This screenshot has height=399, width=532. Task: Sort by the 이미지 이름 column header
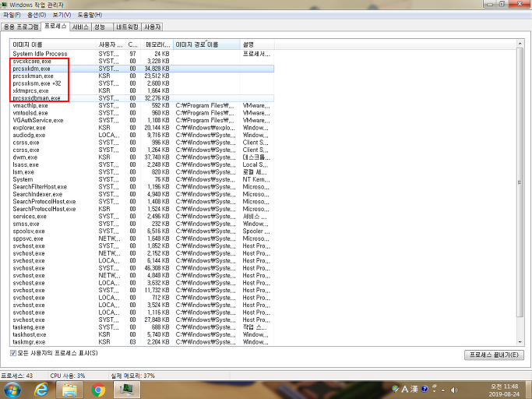(53, 44)
